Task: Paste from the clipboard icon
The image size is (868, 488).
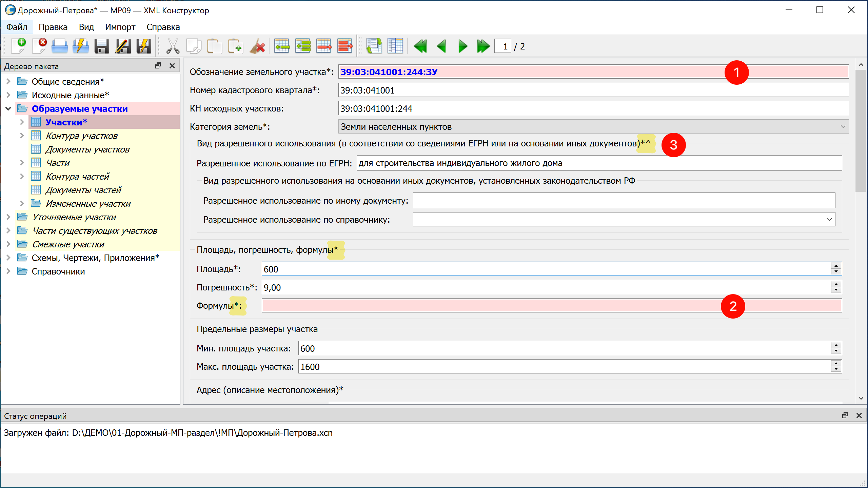Action: point(214,46)
